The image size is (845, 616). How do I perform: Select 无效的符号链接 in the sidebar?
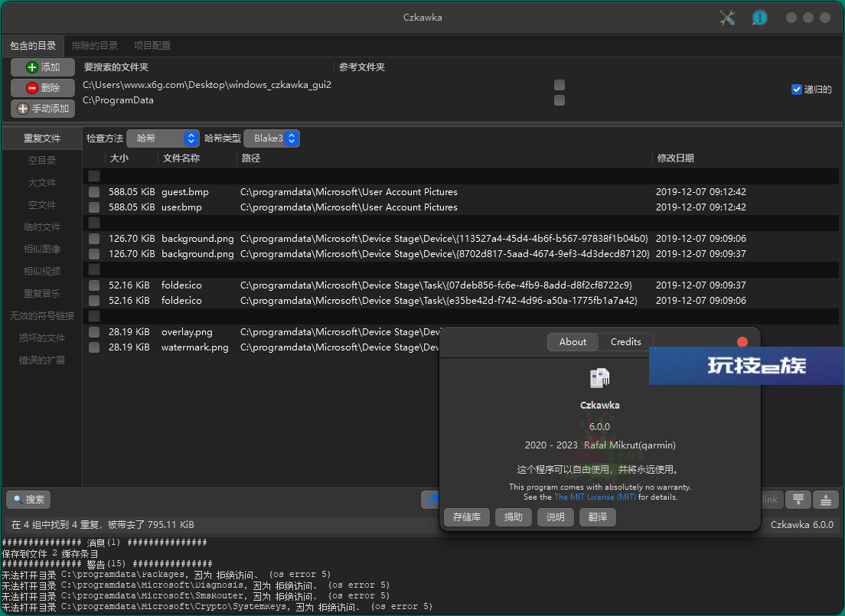(x=42, y=316)
